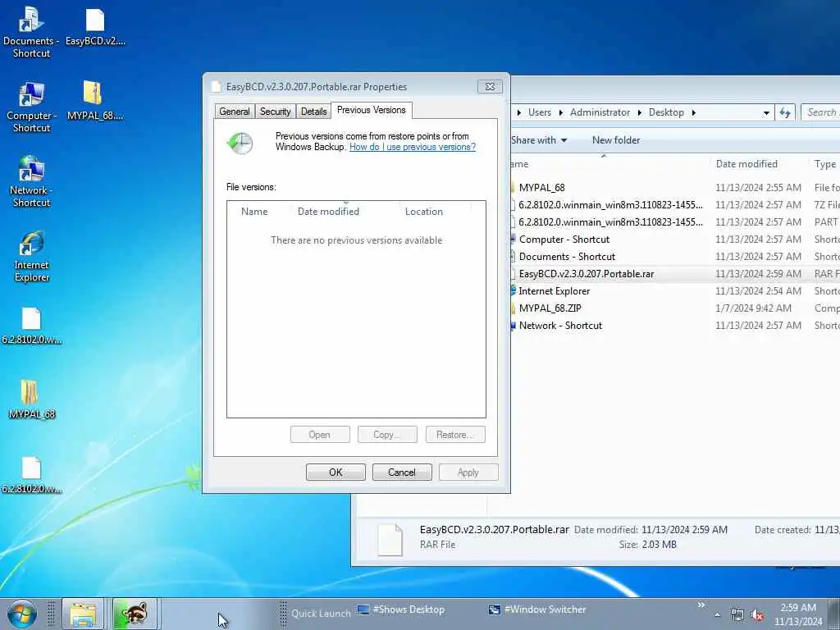
Task: Select Documents - Shortcut row in Explorer
Action: [675, 256]
